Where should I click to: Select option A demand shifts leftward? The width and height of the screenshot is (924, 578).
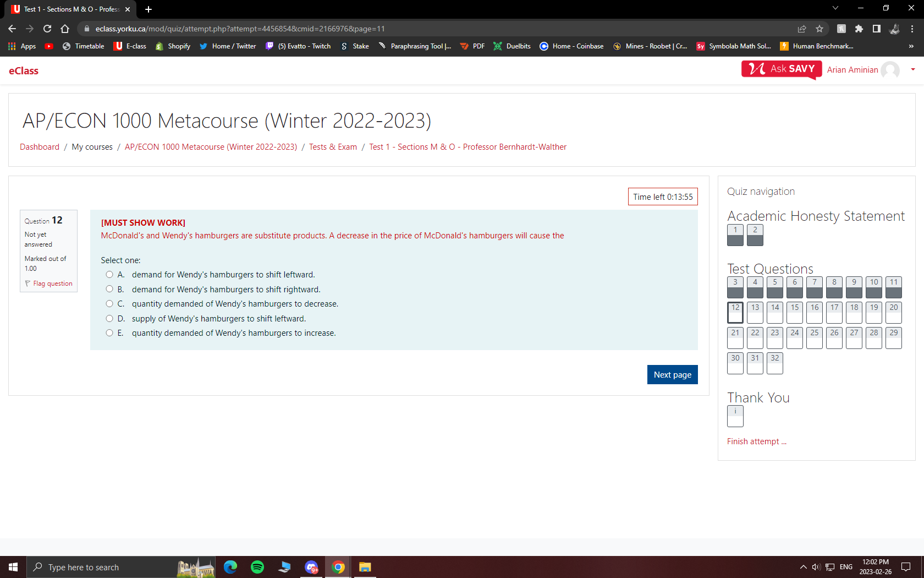point(109,275)
